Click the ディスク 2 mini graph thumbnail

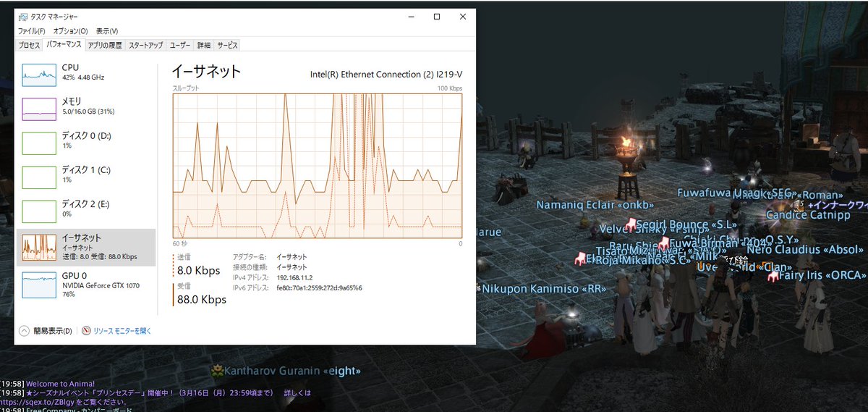pyautogui.click(x=39, y=211)
